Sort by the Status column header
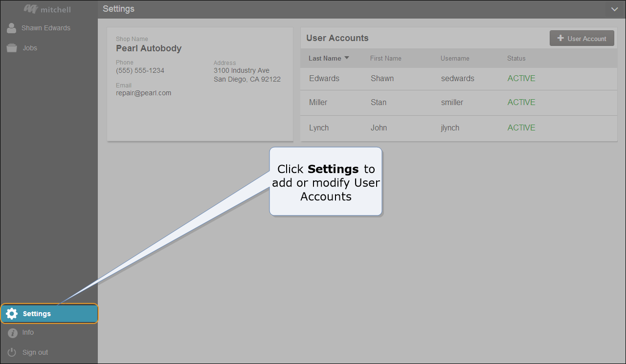 click(516, 58)
